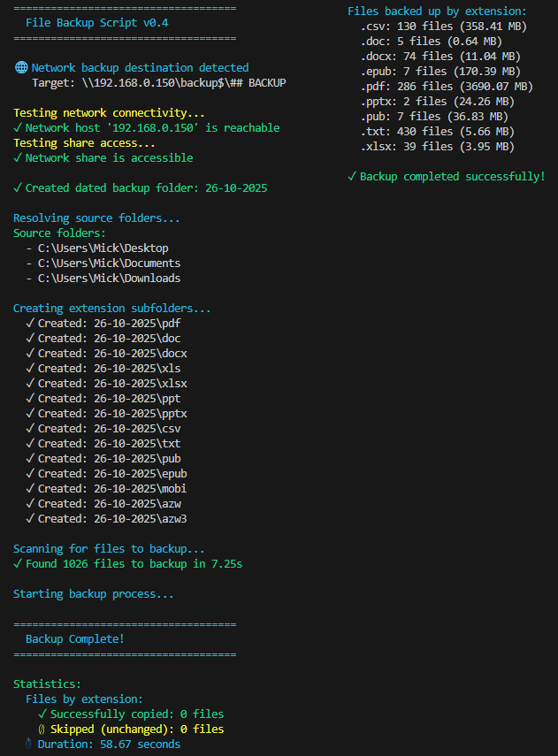Click the .csv: 130 files (358.41 MB) row
The width and height of the screenshot is (558, 756).
pos(444,26)
